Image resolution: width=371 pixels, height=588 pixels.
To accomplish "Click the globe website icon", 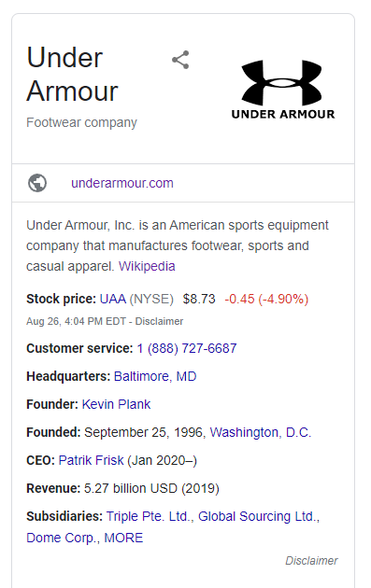I will pyautogui.click(x=37, y=183).
